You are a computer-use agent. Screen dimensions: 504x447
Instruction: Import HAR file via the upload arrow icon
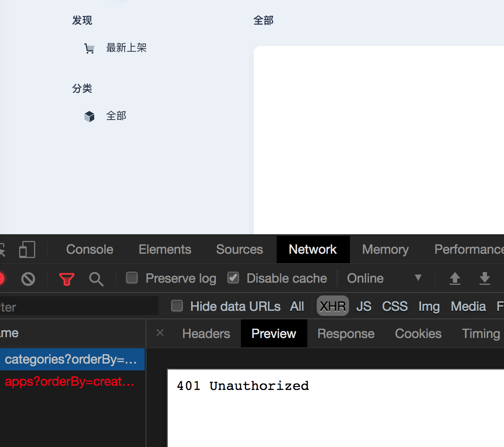click(455, 278)
